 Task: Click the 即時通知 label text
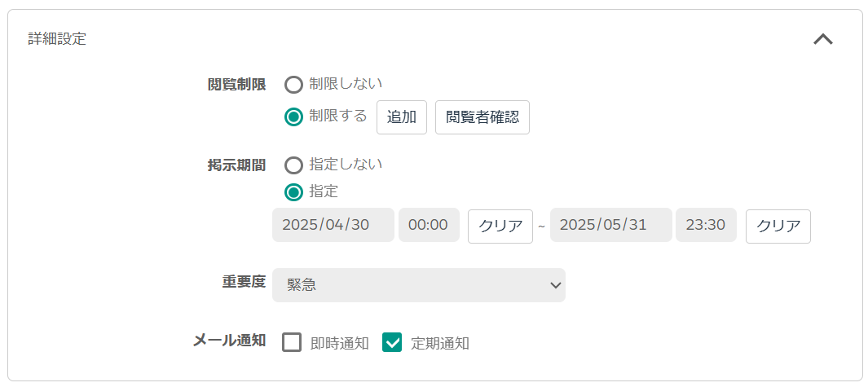click(x=339, y=343)
